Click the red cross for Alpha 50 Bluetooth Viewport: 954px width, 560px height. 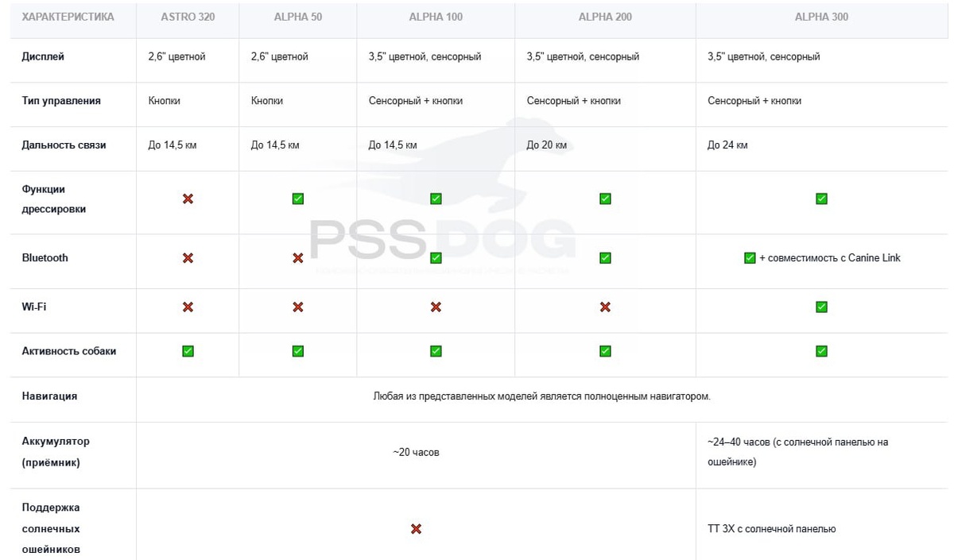tap(297, 258)
